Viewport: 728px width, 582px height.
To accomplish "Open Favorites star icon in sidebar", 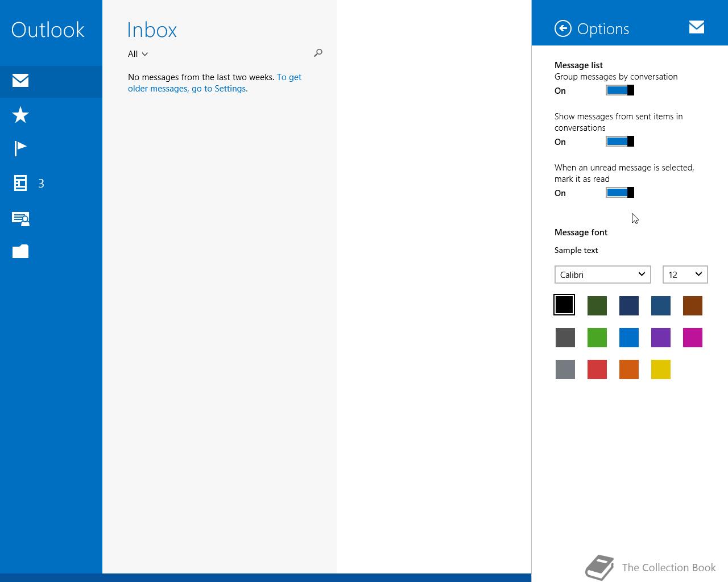I will pos(20,115).
